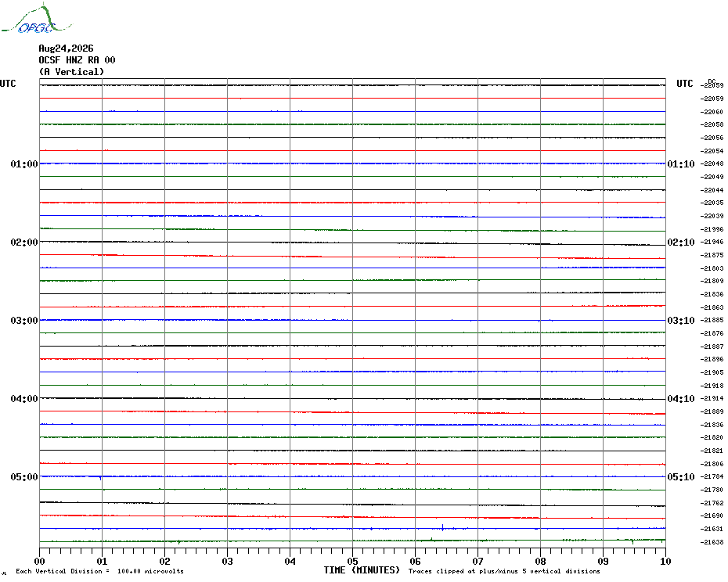Click the '03:10' time label on the right
Image resolution: width=728 pixels, height=582 pixels.
681,320
